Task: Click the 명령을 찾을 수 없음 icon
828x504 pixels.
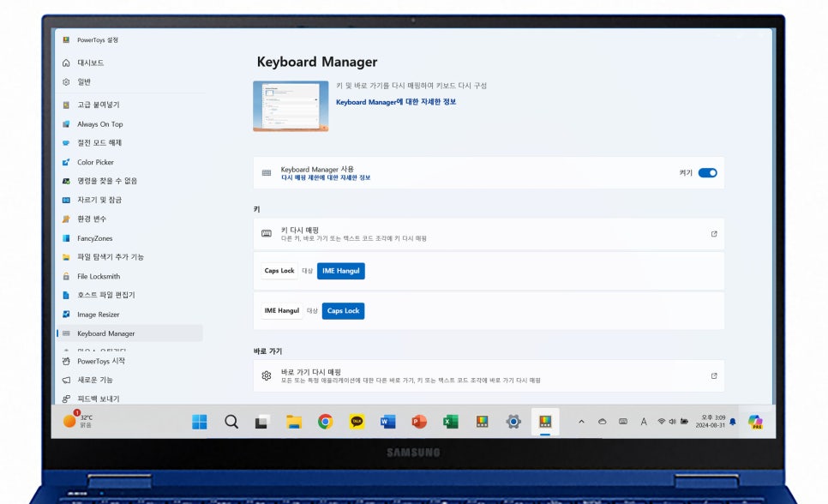Action: pos(66,181)
